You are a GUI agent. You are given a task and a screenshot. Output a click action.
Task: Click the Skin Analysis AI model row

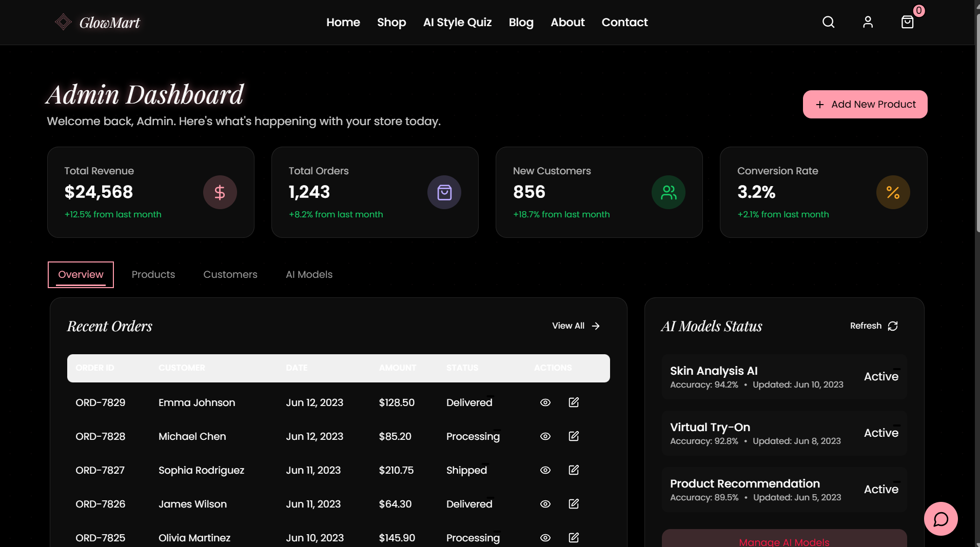pyautogui.click(x=784, y=377)
